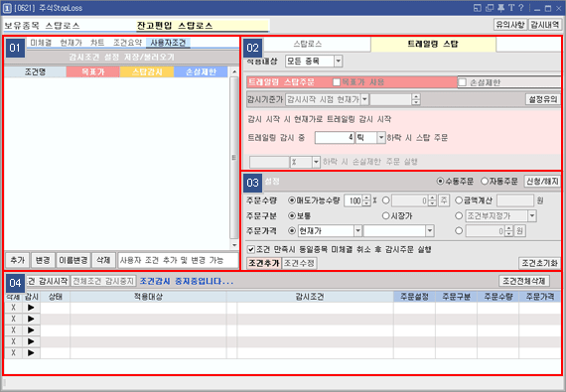Click the X delete icon in second table row
Screen dimensions: 566x392
pos(13,319)
